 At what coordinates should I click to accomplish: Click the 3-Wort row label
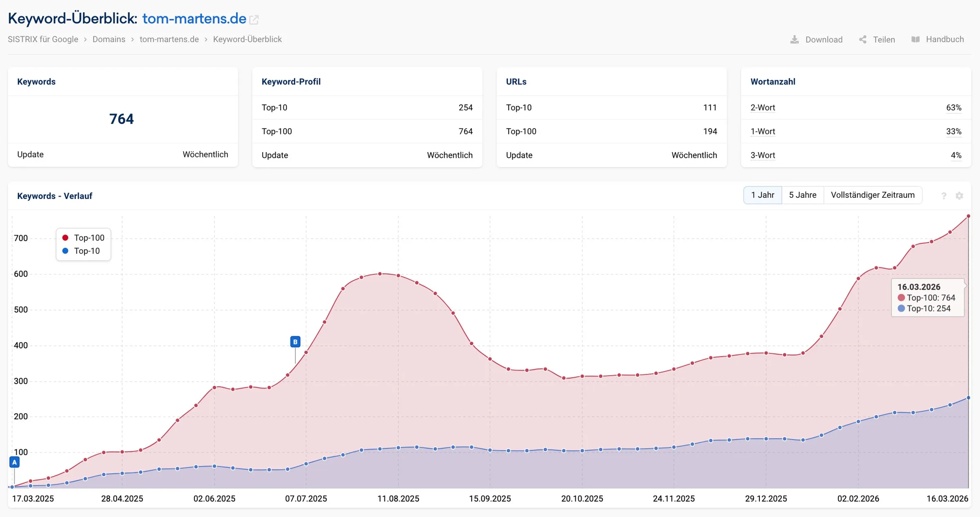pyautogui.click(x=763, y=155)
